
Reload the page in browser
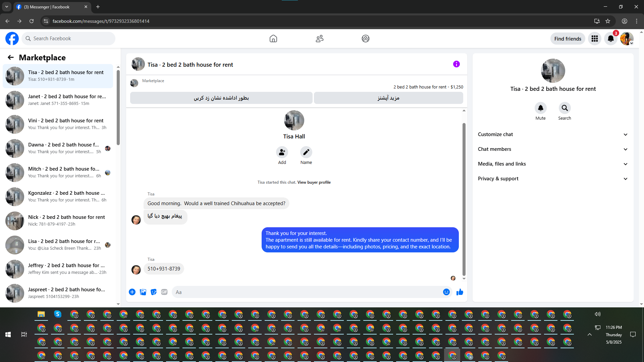pyautogui.click(x=32, y=21)
